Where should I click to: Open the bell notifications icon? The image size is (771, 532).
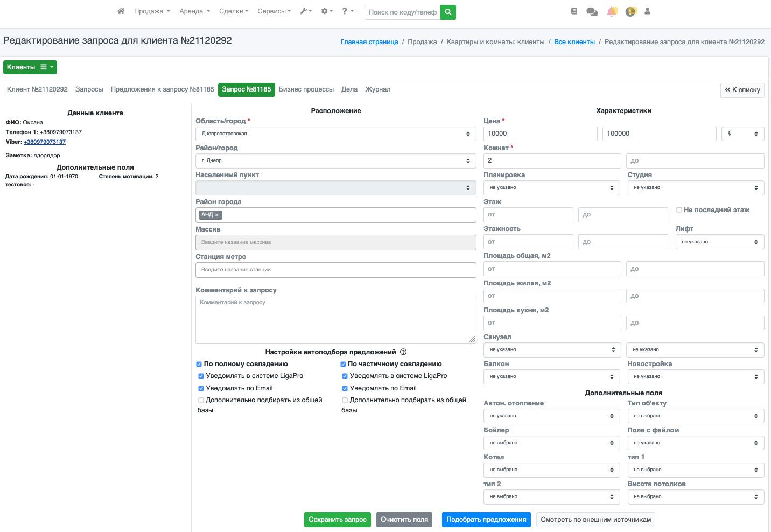pyautogui.click(x=612, y=12)
